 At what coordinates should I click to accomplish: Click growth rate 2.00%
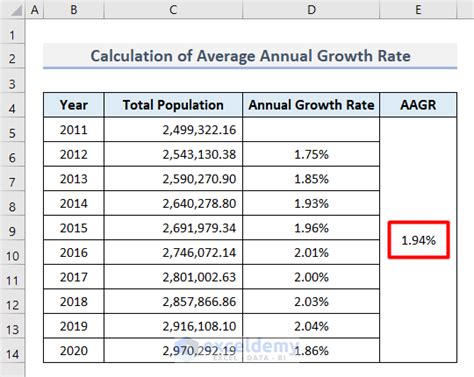(311, 277)
